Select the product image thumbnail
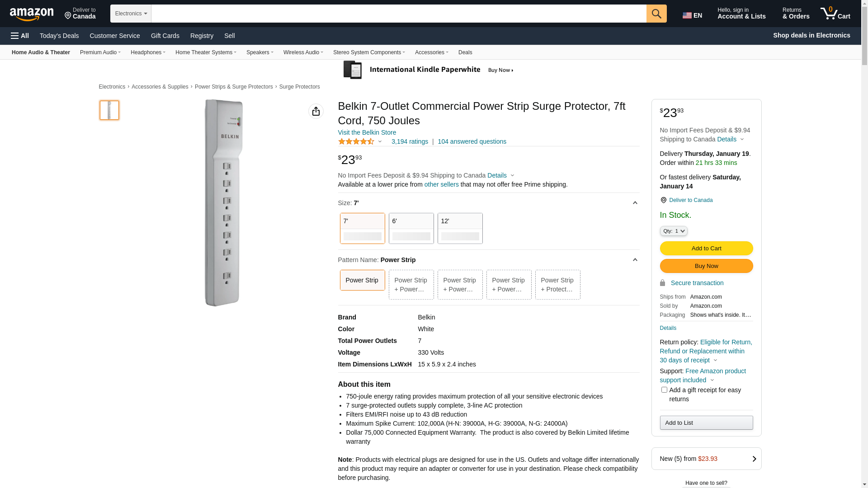Screen dimensions: 868x488 click(x=109, y=110)
